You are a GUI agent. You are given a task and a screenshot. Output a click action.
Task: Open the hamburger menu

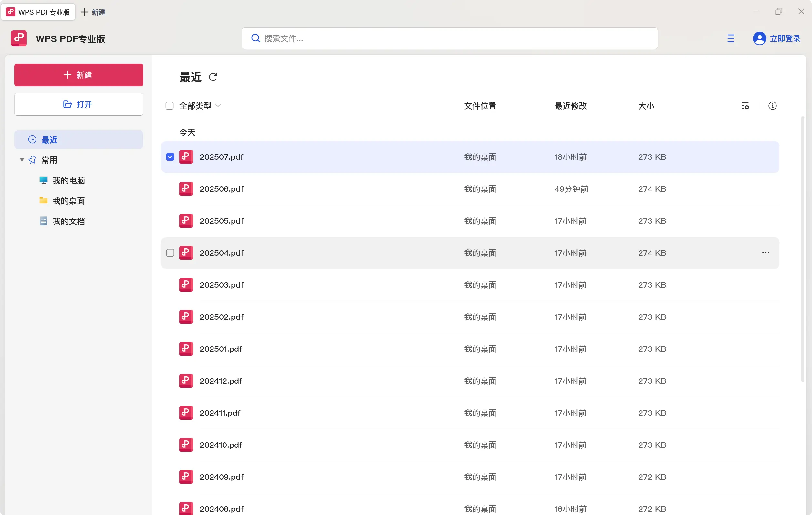731,38
